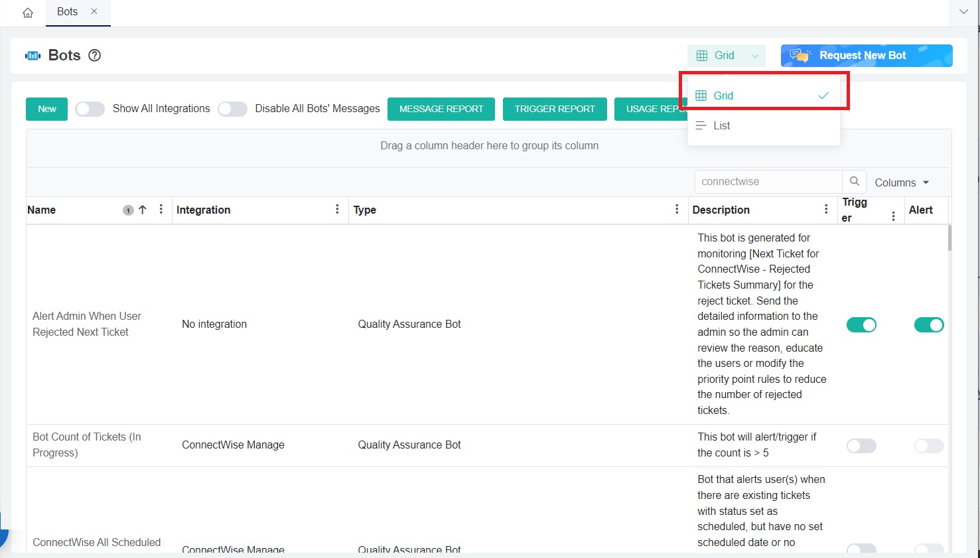Viewport: 980px width, 558px height.
Task: Expand the top-right tab list chevron
Action: tap(963, 12)
